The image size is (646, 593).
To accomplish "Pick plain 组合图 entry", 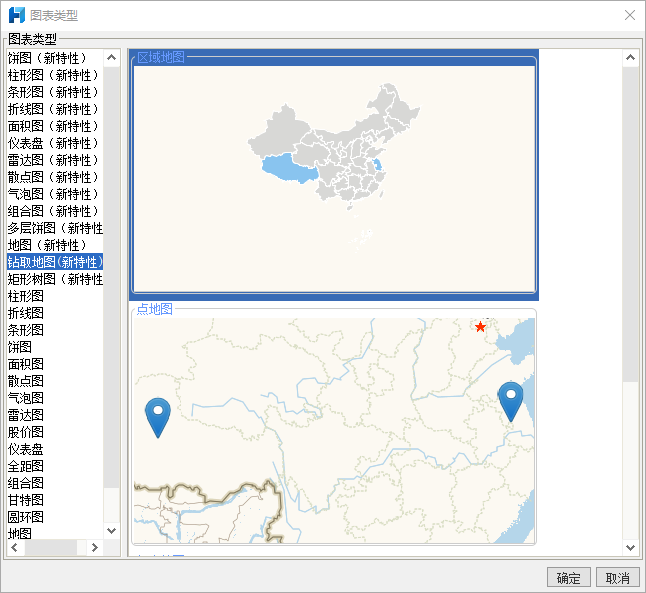I will [x=55, y=483].
